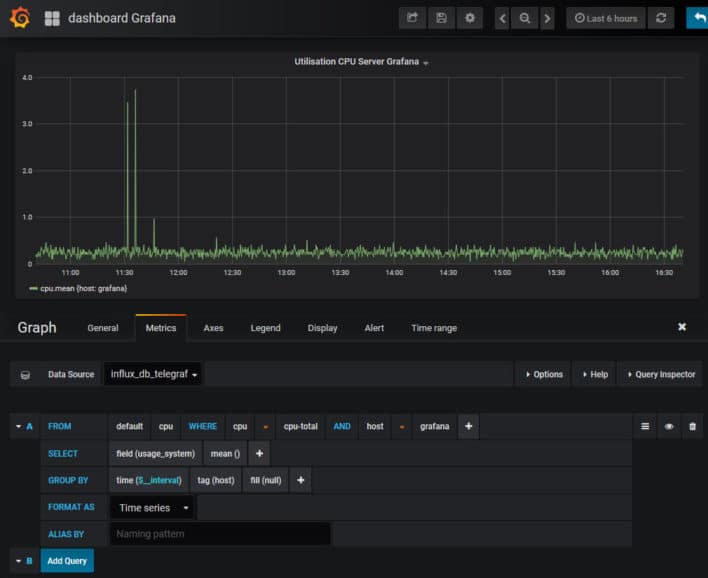
Task: Shift time range forward with right arrow
Action: pyautogui.click(x=547, y=18)
